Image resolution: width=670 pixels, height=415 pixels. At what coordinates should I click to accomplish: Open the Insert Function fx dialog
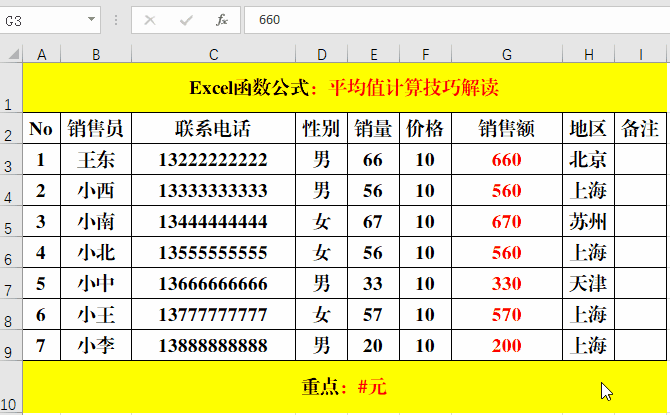[222, 20]
